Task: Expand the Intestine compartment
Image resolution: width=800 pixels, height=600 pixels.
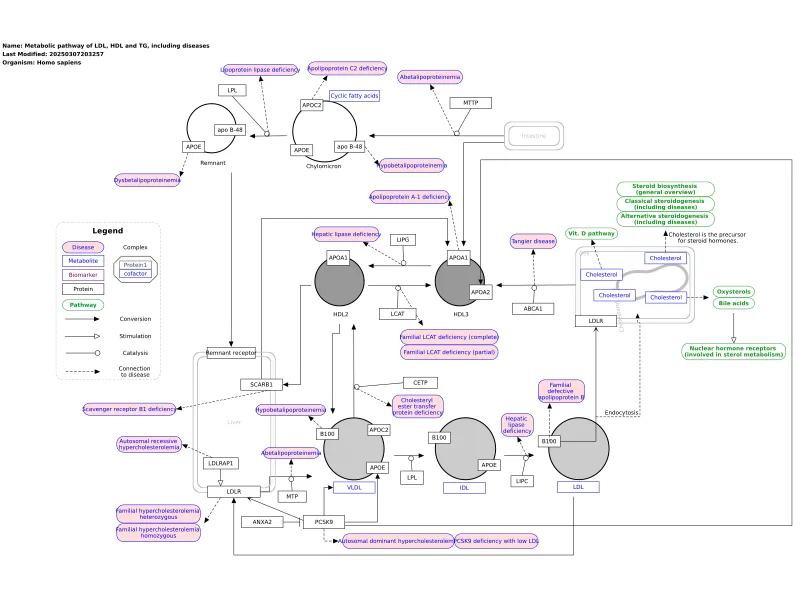Action: tap(534, 135)
